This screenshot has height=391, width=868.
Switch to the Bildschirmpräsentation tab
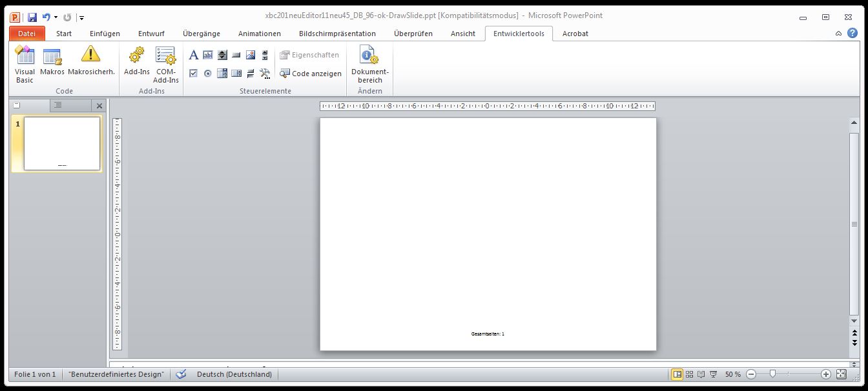(x=337, y=34)
